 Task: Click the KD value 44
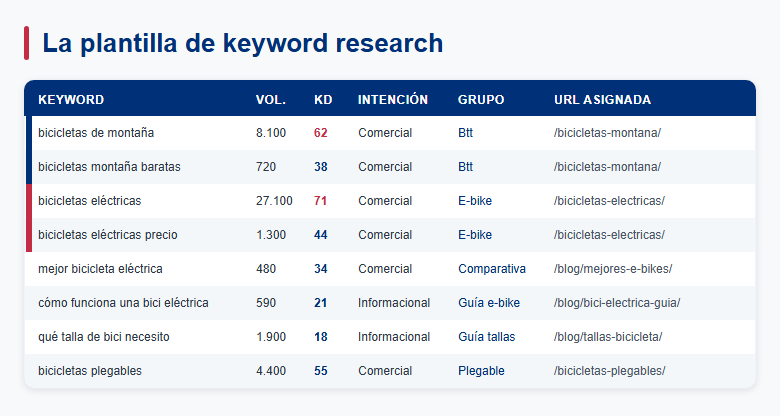pos(321,235)
